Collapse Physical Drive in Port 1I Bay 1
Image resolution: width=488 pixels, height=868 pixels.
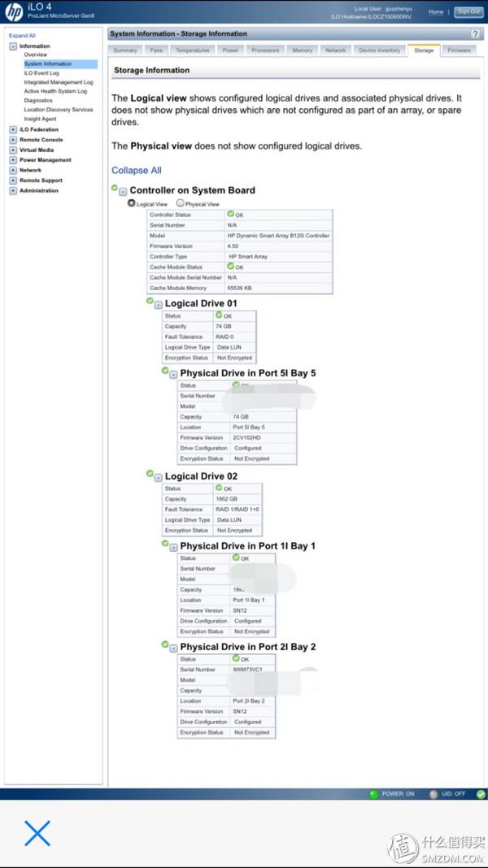[x=173, y=547]
